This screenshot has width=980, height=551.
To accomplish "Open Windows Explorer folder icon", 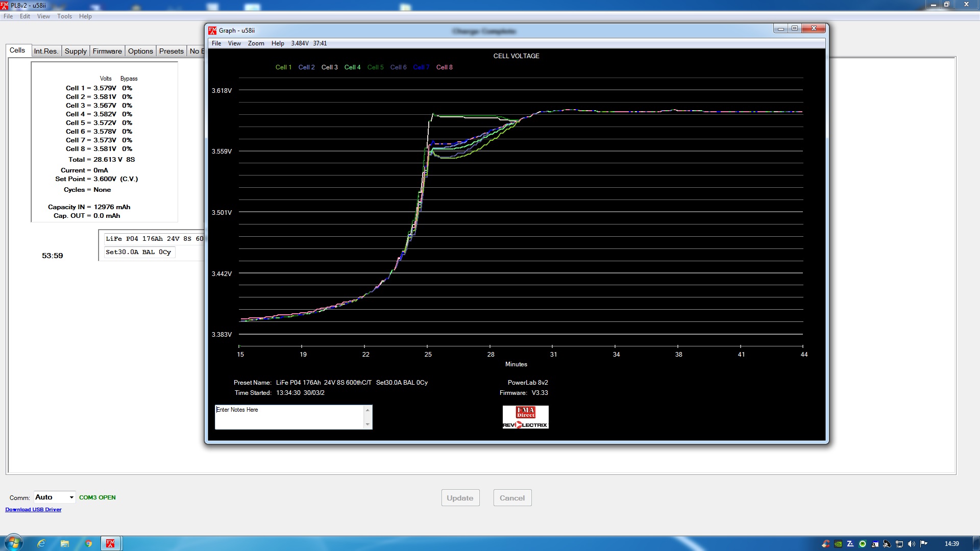I will click(x=65, y=543).
